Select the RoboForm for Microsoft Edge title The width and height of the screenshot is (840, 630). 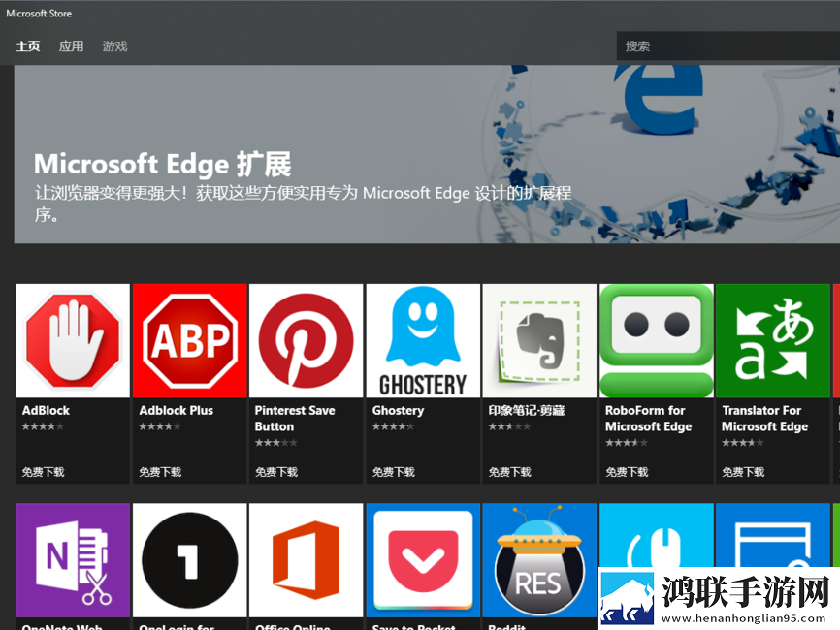(x=648, y=419)
